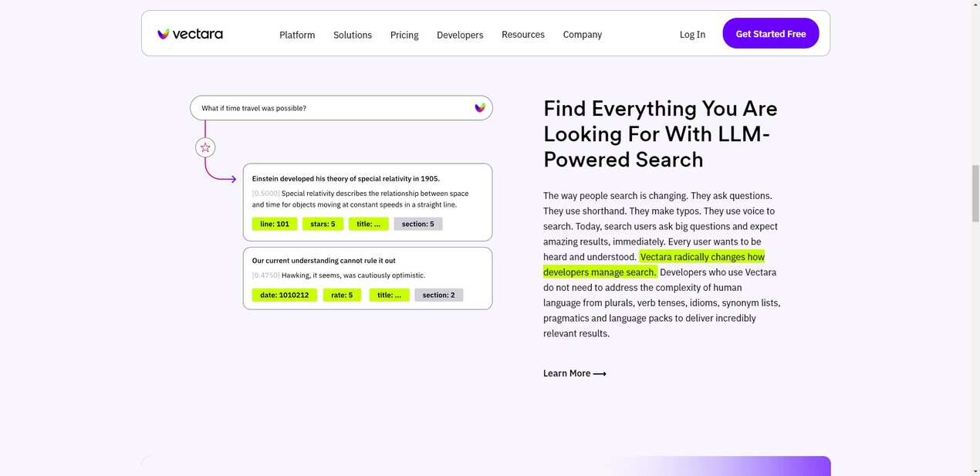980x476 pixels.
Task: Click the Einstein special relativity result title
Action: 346,179
